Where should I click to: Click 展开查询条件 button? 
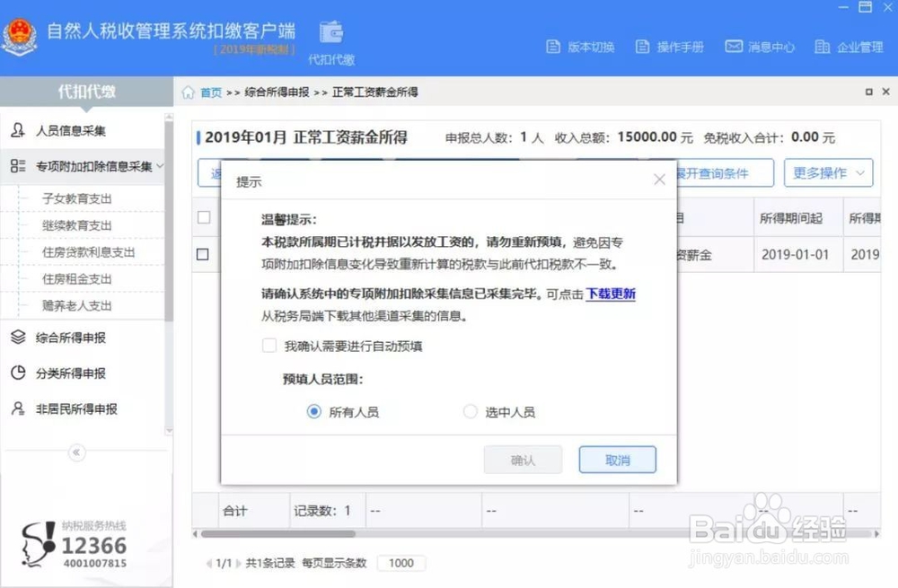[725, 173]
